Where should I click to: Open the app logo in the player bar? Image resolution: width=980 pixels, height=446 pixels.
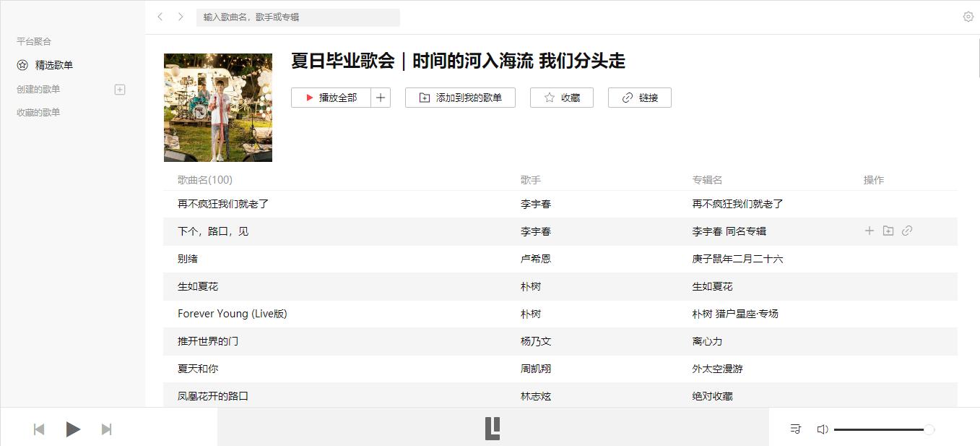point(492,429)
